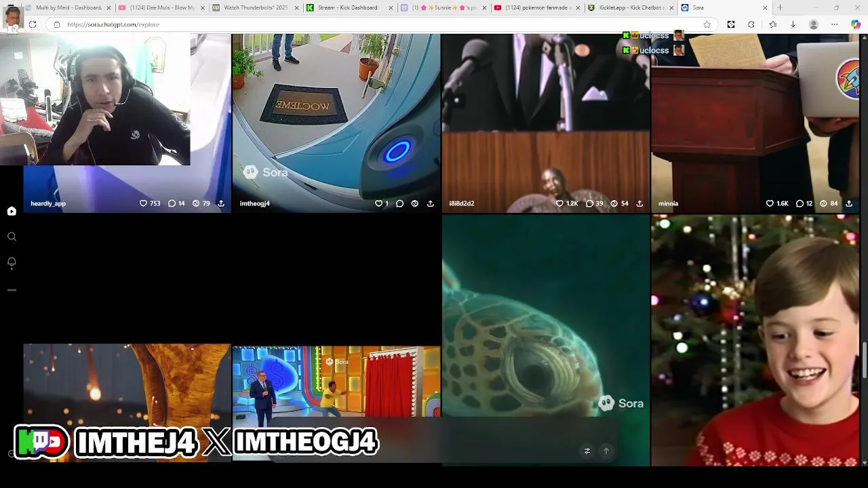
Task: Open comments on imtheogj4 video
Action: coord(399,203)
